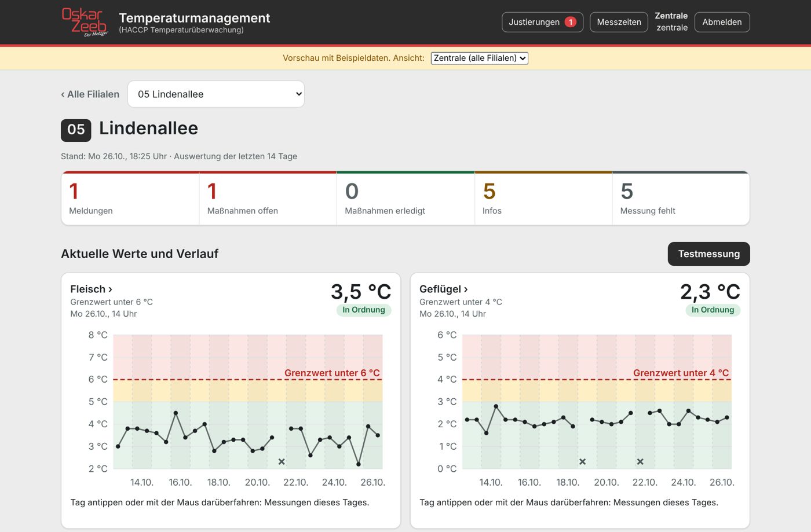Viewport: 811px width, 532px height.
Task: Click the 3,5 °C current Fleisch value
Action: [361, 291]
